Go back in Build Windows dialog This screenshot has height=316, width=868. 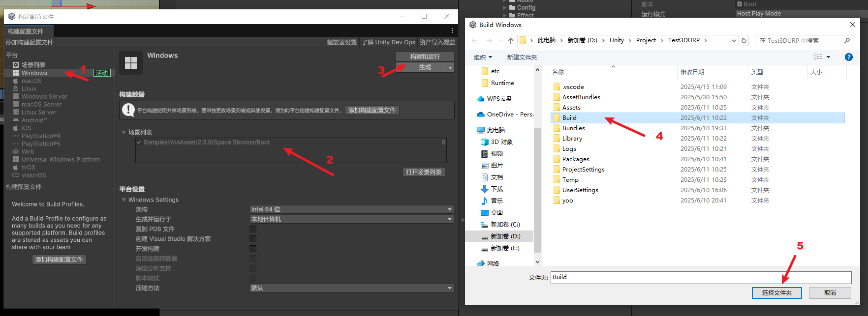pyautogui.click(x=474, y=41)
